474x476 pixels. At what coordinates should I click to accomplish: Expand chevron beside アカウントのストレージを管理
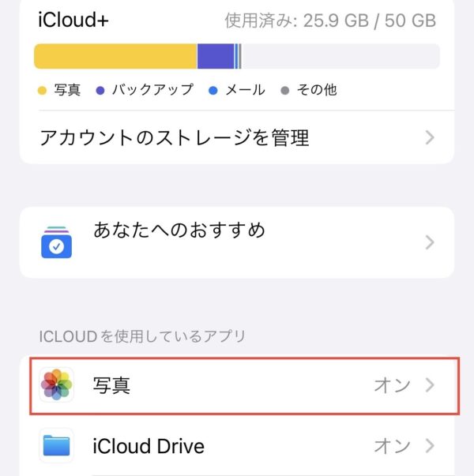coord(430,138)
